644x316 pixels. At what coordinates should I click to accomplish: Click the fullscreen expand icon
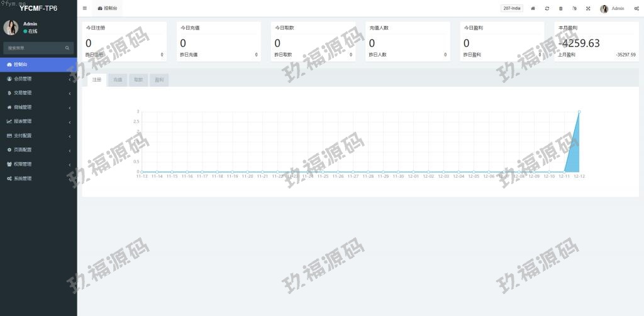pyautogui.click(x=588, y=8)
